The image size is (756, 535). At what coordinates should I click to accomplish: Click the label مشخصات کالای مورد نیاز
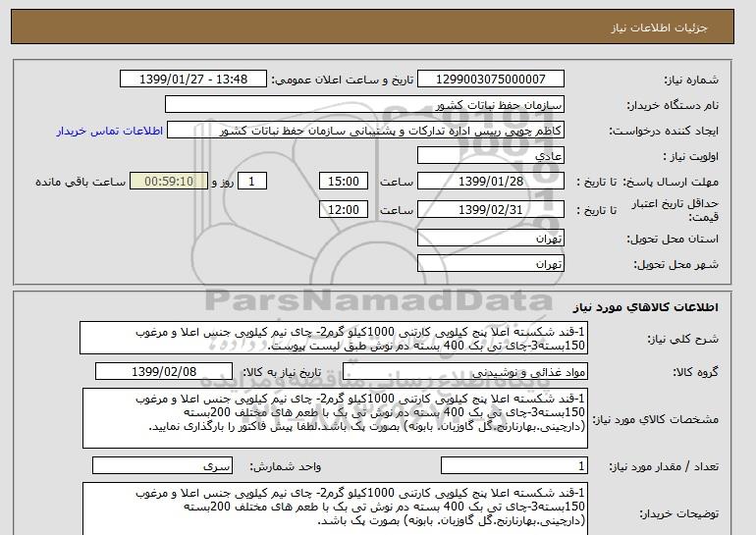[655, 419]
